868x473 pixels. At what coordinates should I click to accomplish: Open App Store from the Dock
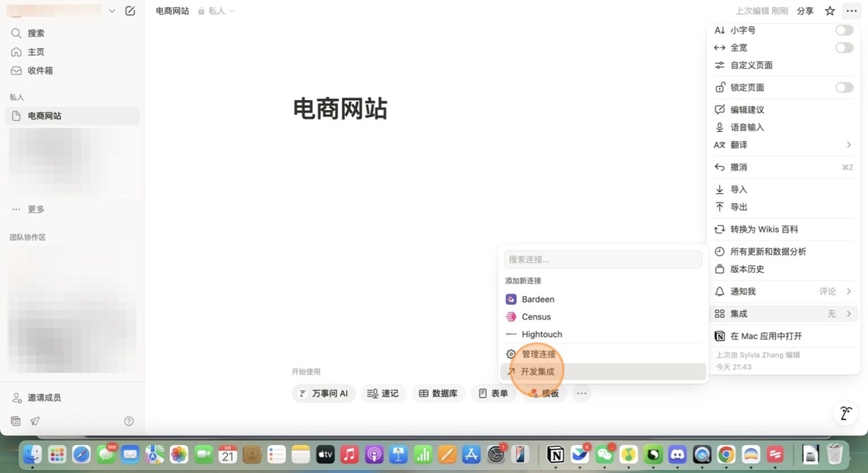click(x=471, y=454)
